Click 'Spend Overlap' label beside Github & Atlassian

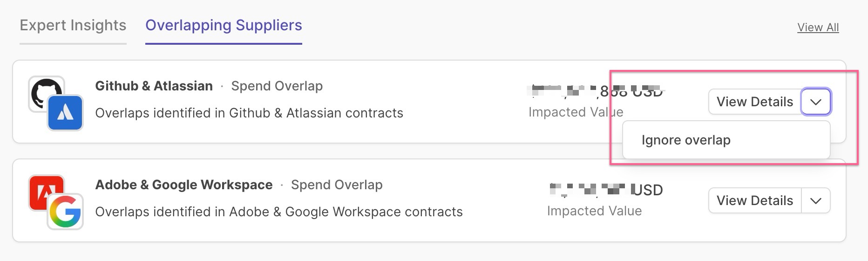coord(277,86)
